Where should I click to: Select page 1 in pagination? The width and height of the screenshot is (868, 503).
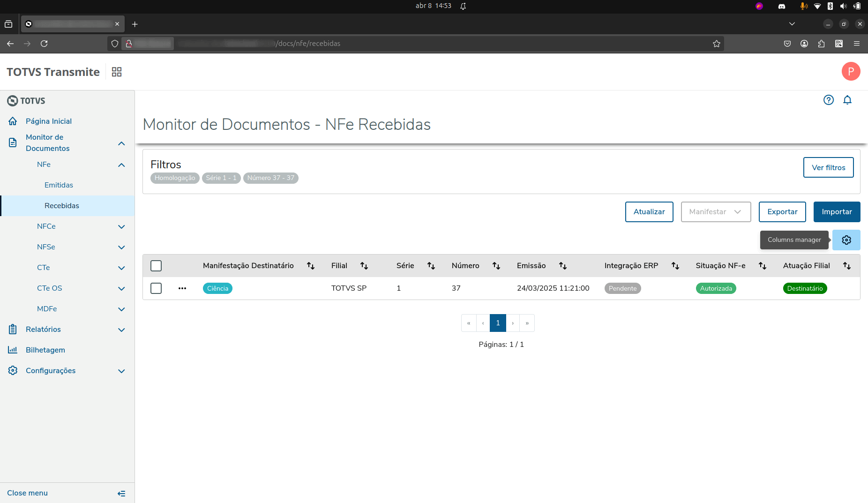coord(498,323)
